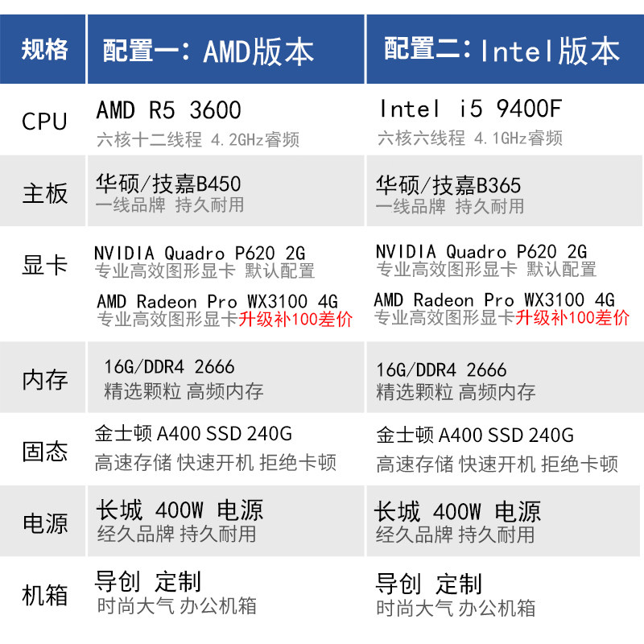Click the Intel i5 9400F text
The image size is (644, 644).
[x=470, y=109]
